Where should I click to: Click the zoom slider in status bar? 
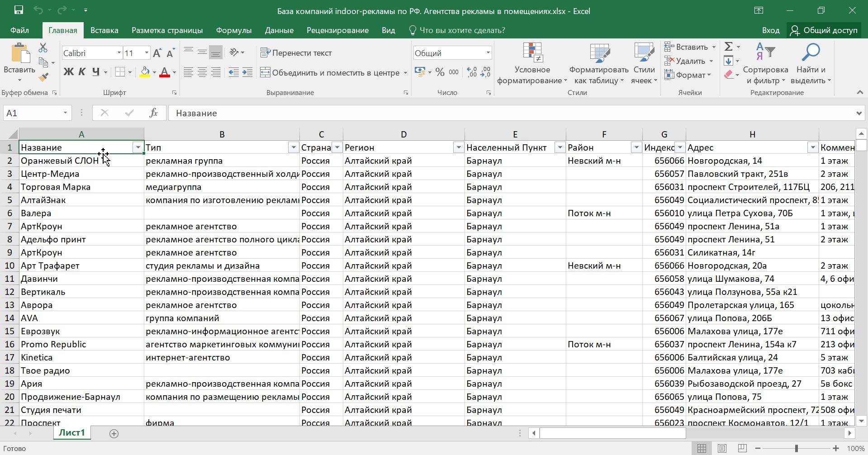(796, 448)
